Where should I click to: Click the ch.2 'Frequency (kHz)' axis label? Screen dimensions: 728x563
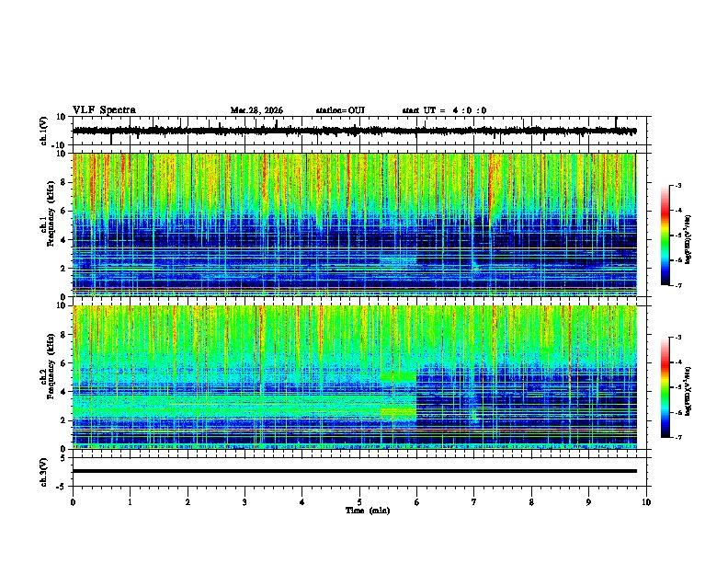coord(51,366)
